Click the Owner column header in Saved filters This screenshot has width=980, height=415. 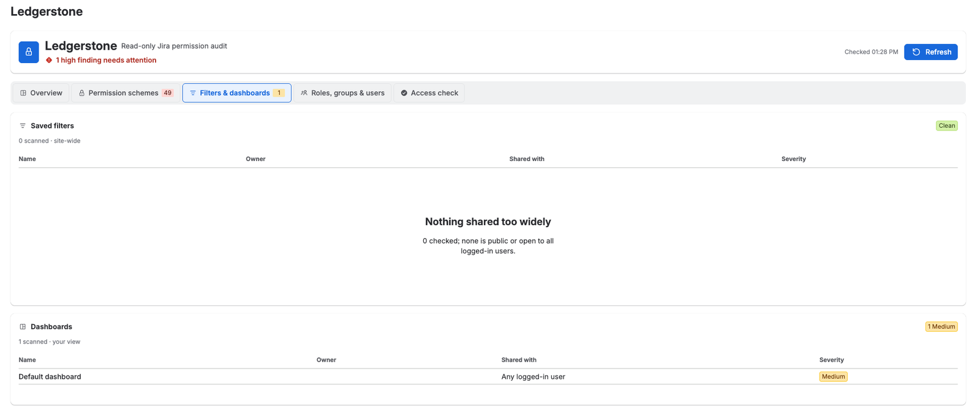255,159
